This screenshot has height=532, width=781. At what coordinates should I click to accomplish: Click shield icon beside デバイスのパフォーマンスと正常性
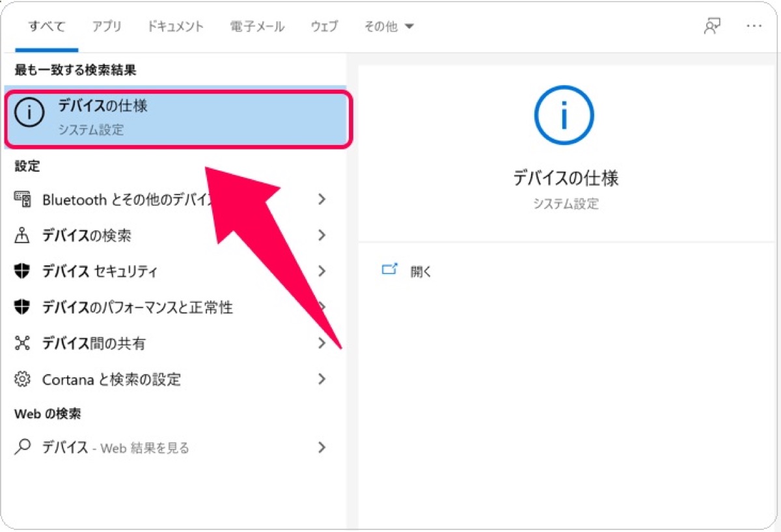pos(23,307)
